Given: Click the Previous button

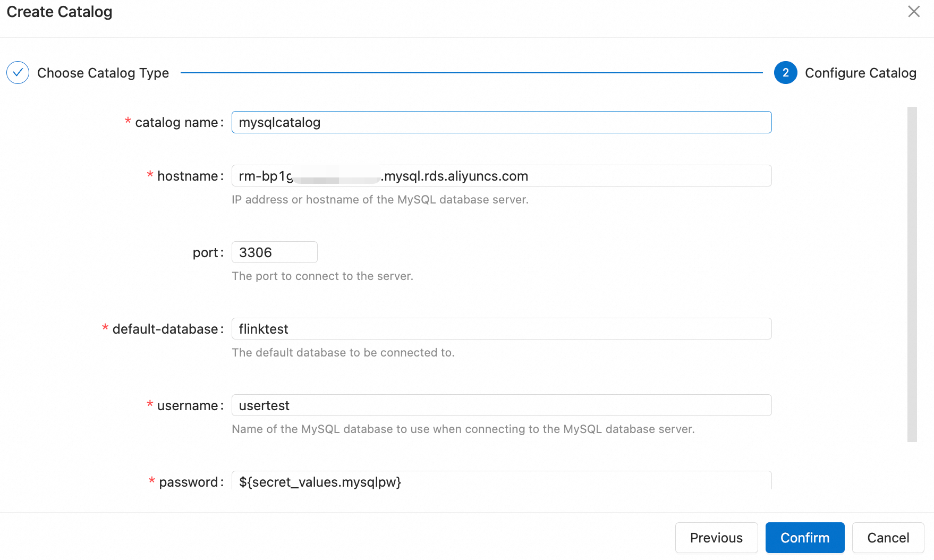Looking at the screenshot, I should tap(716, 537).
